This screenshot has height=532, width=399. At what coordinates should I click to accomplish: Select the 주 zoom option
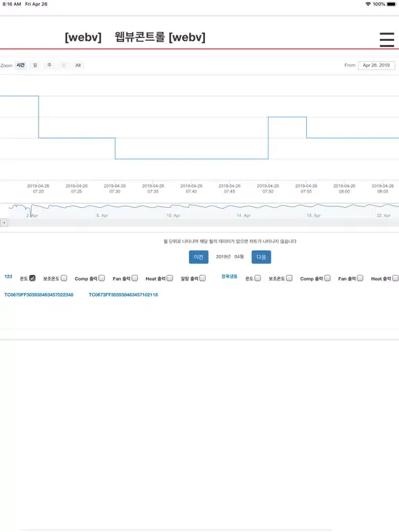[x=50, y=65]
